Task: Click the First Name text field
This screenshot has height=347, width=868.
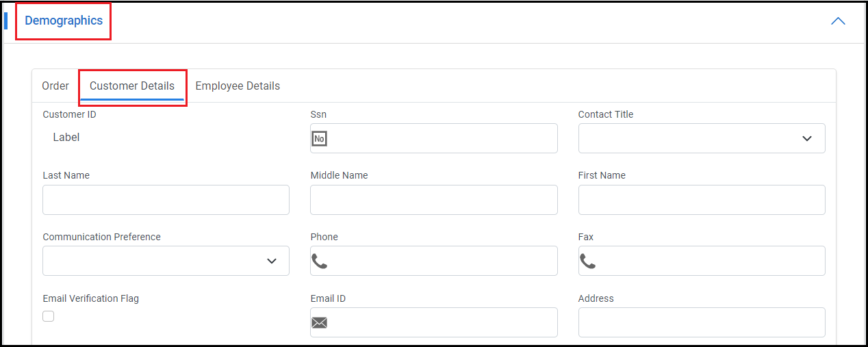Action: [x=701, y=200]
